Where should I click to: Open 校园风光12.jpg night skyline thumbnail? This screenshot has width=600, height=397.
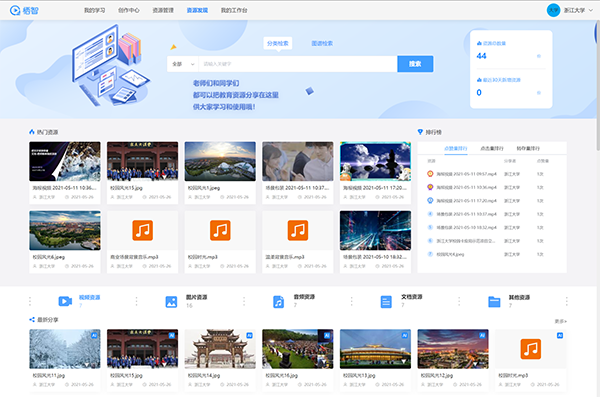coord(453,349)
